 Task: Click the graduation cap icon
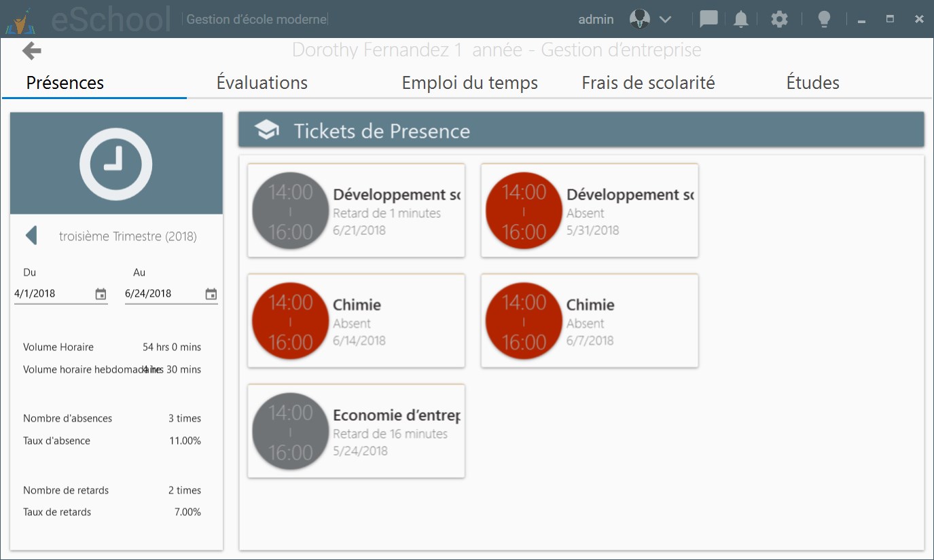(x=267, y=130)
